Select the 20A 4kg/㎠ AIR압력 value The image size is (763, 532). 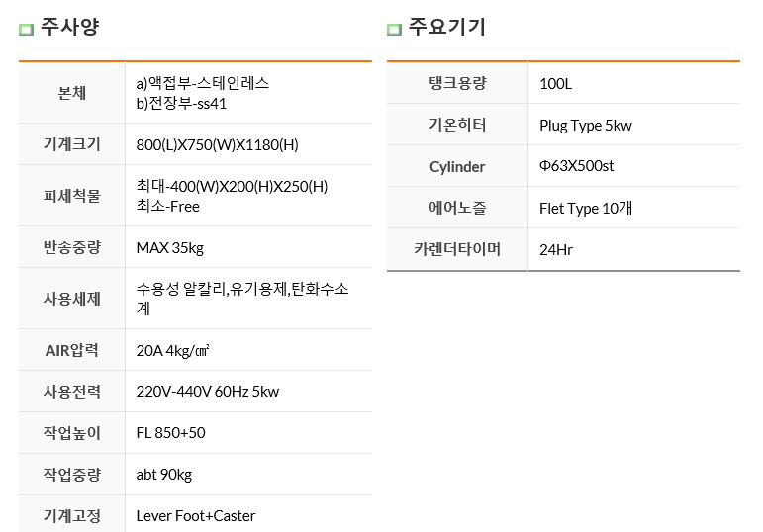(172, 351)
